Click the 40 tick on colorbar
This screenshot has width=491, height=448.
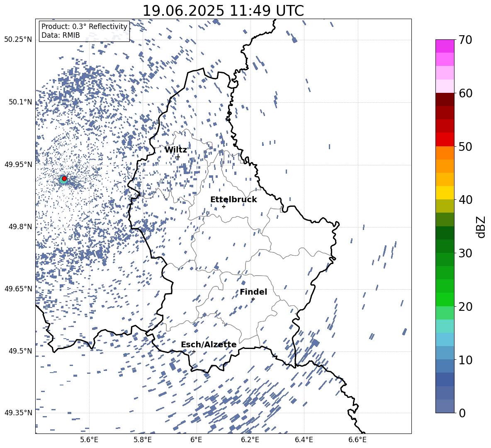pyautogui.click(x=465, y=200)
